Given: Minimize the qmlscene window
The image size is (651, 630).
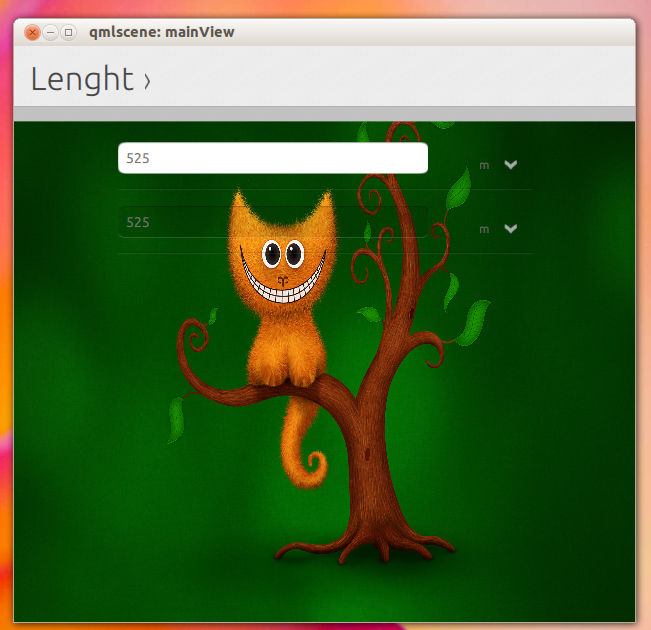Looking at the screenshot, I should pos(50,32).
